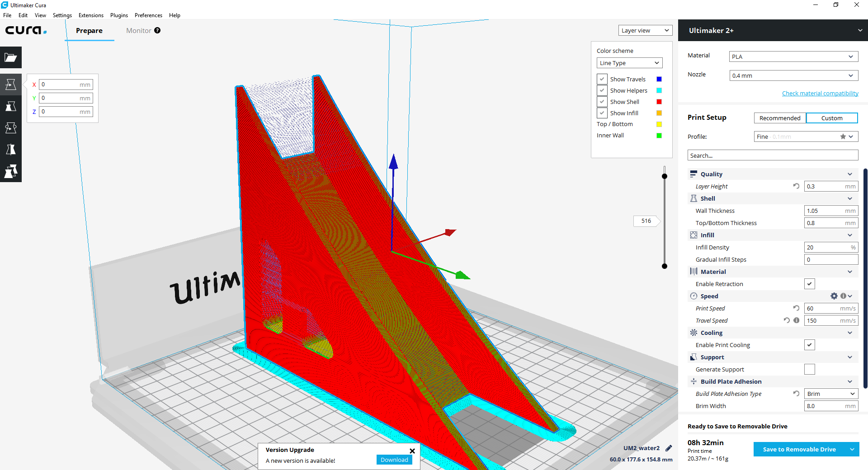Open the Plugins menu

(119, 15)
